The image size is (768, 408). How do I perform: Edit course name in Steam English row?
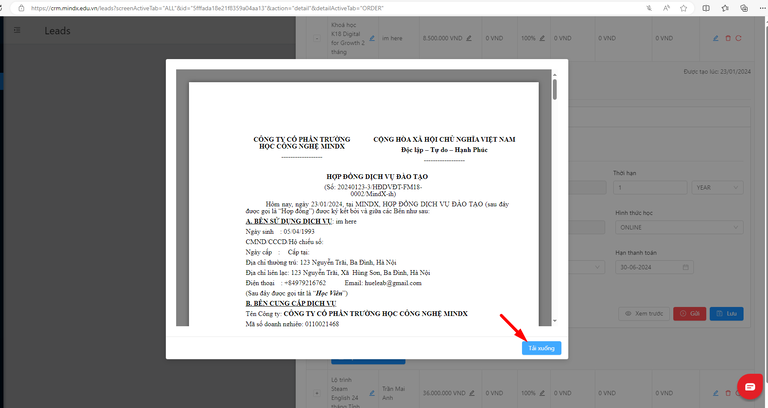pos(372,393)
